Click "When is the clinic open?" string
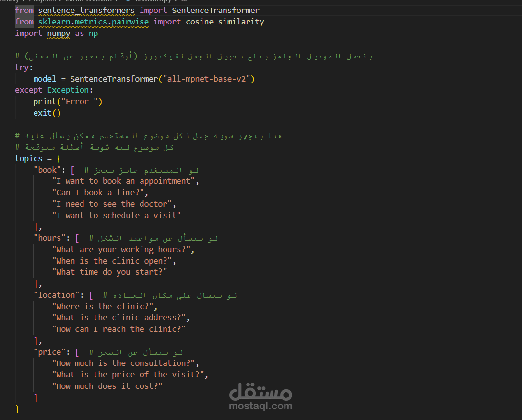522x420 pixels. pyautogui.click(x=112, y=261)
